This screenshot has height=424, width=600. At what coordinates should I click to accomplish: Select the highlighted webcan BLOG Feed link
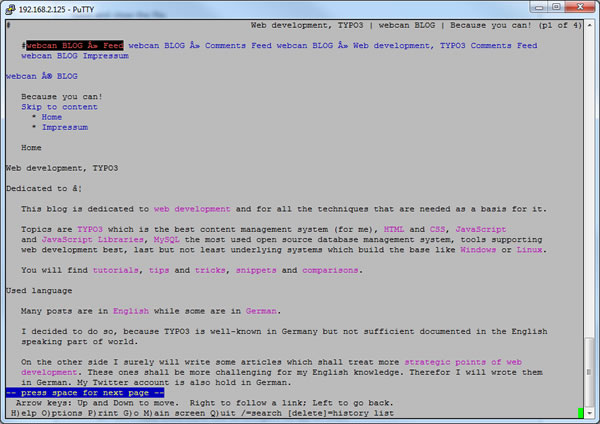75,46
